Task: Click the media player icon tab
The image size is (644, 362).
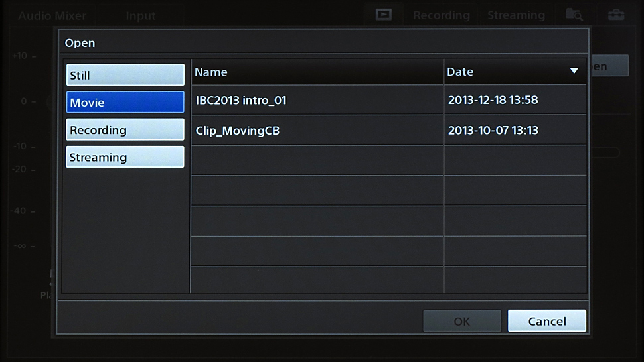Action: pos(383,15)
